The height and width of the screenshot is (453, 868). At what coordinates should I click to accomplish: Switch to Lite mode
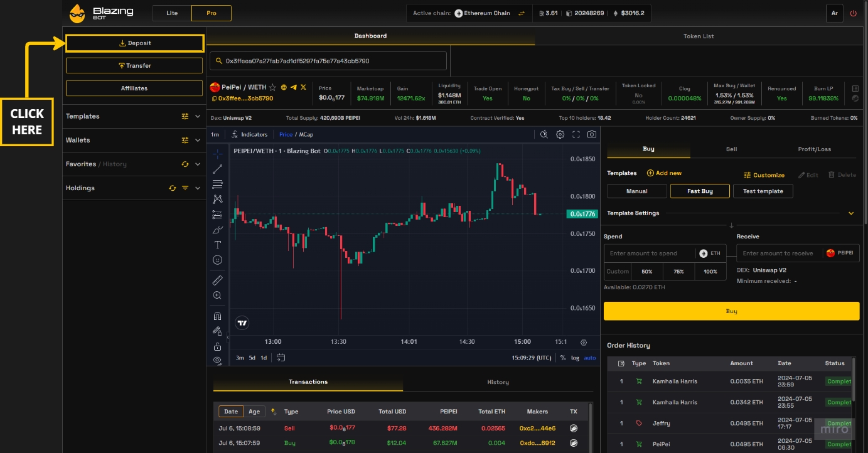tap(172, 13)
